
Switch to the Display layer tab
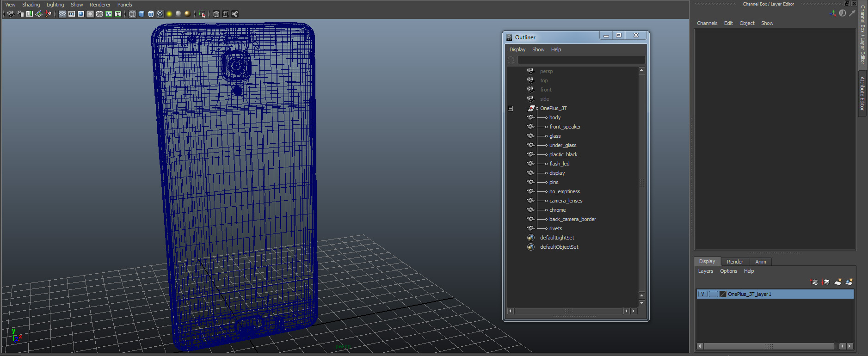tap(707, 261)
